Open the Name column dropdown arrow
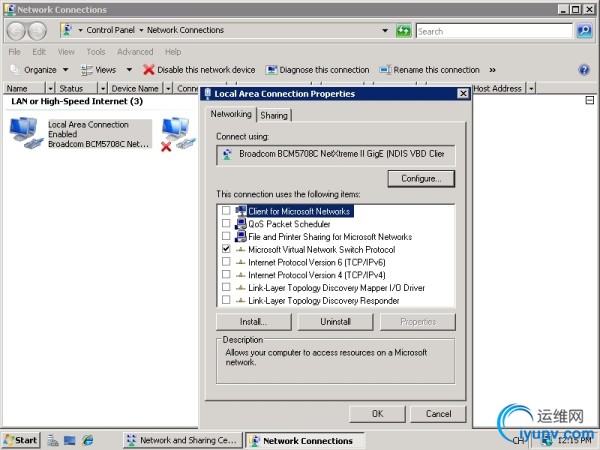Image resolution: width=600 pixels, height=450 pixels. 50,88
